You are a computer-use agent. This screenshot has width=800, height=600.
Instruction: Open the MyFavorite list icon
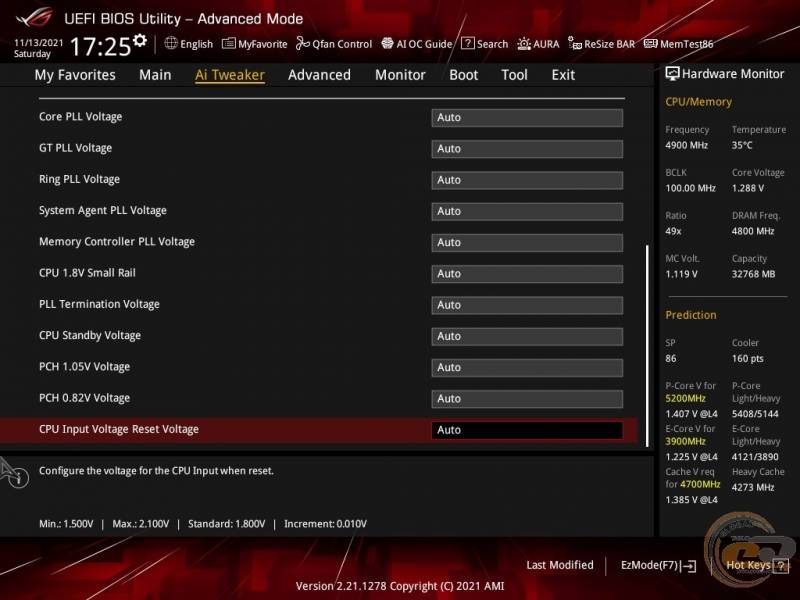[229, 44]
